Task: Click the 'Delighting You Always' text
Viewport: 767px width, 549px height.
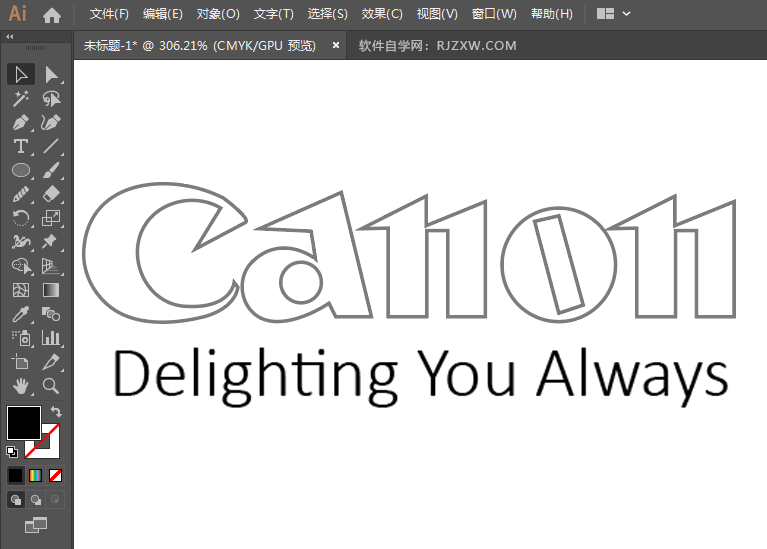Action: [x=421, y=376]
